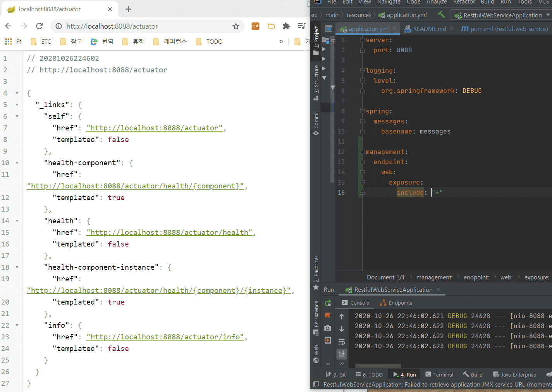Click the camera thread dump icon

328,328
